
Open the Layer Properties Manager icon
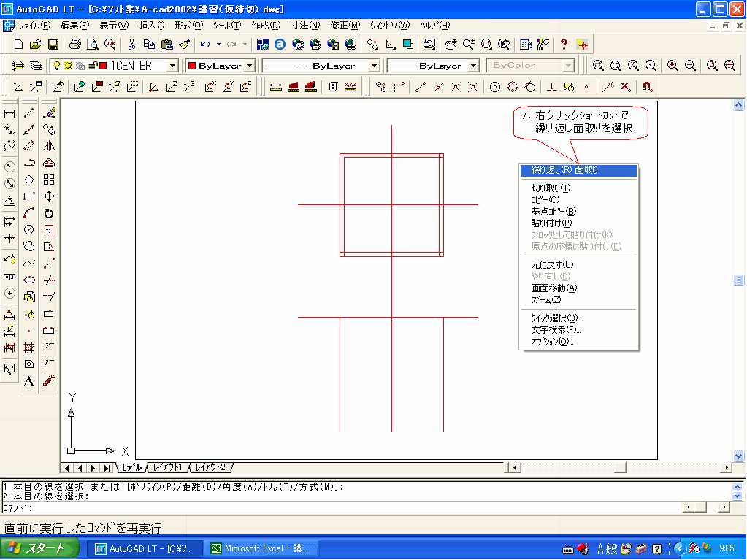pyautogui.click(x=18, y=65)
